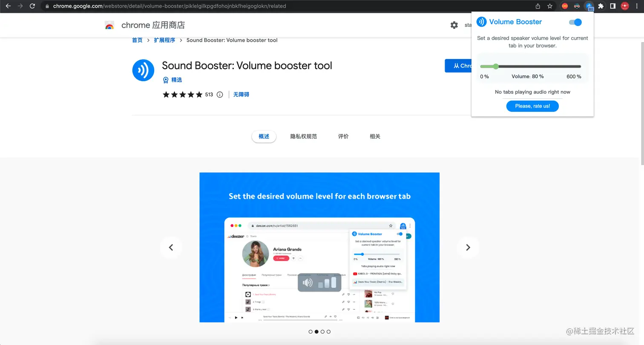Click the Volume Booster toolbar icon showing 80
Image resolution: width=644 pixels, height=345 pixels.
(589, 6)
